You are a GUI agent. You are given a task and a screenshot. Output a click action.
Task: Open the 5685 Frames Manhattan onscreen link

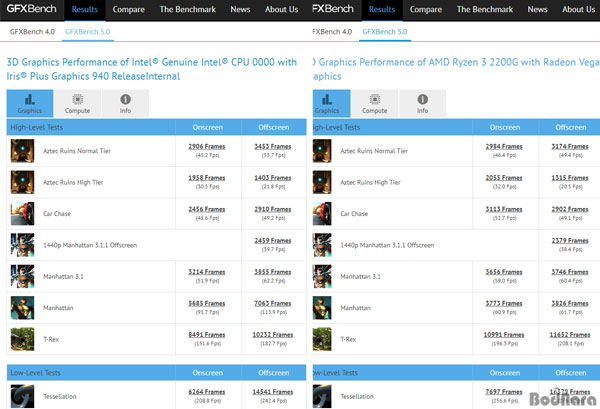[x=207, y=303]
